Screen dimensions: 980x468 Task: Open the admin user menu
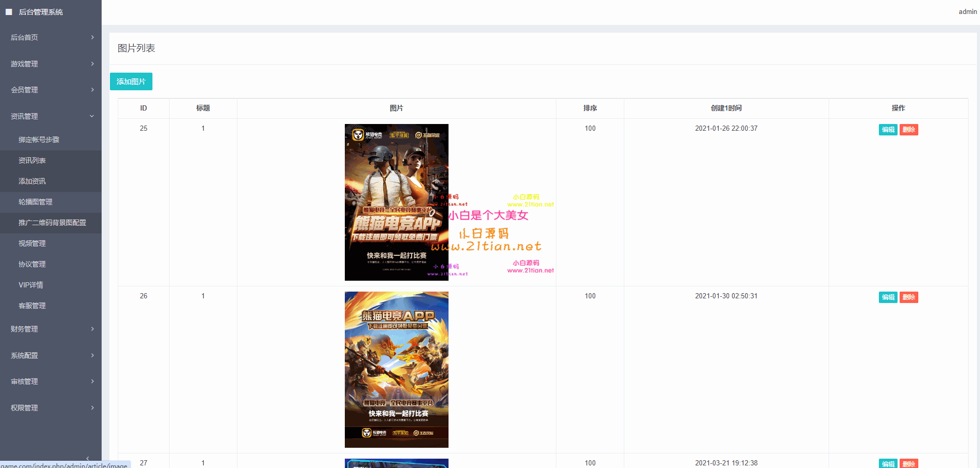coord(968,12)
